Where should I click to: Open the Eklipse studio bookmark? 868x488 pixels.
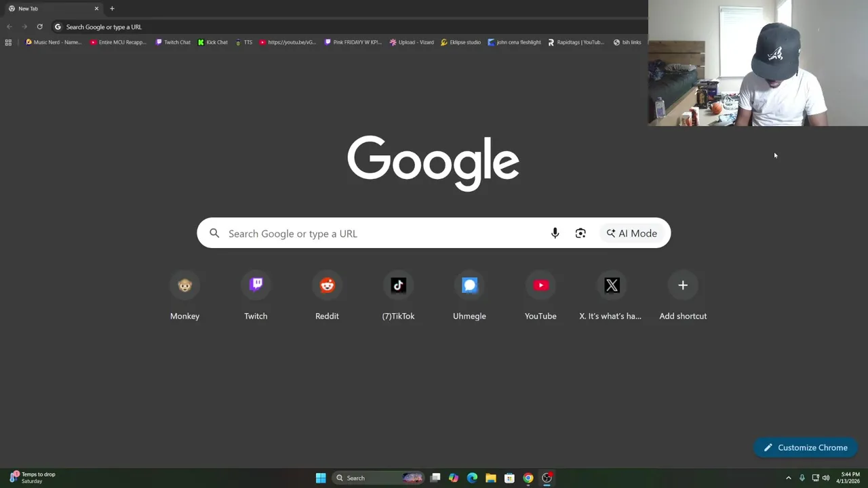click(460, 42)
